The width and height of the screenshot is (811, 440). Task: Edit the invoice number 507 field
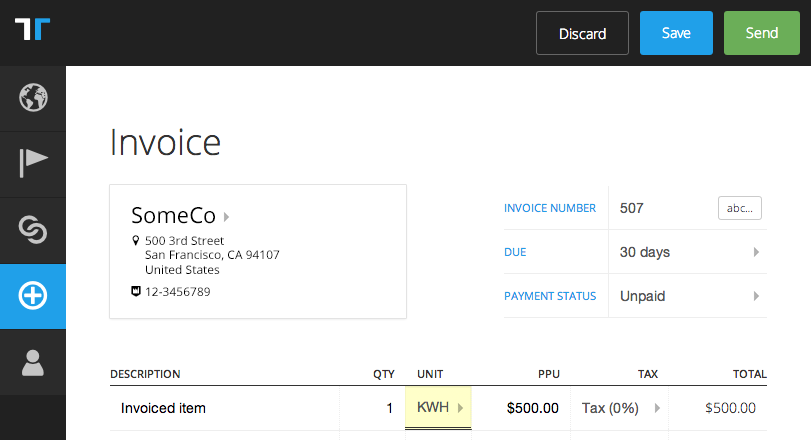(662, 208)
